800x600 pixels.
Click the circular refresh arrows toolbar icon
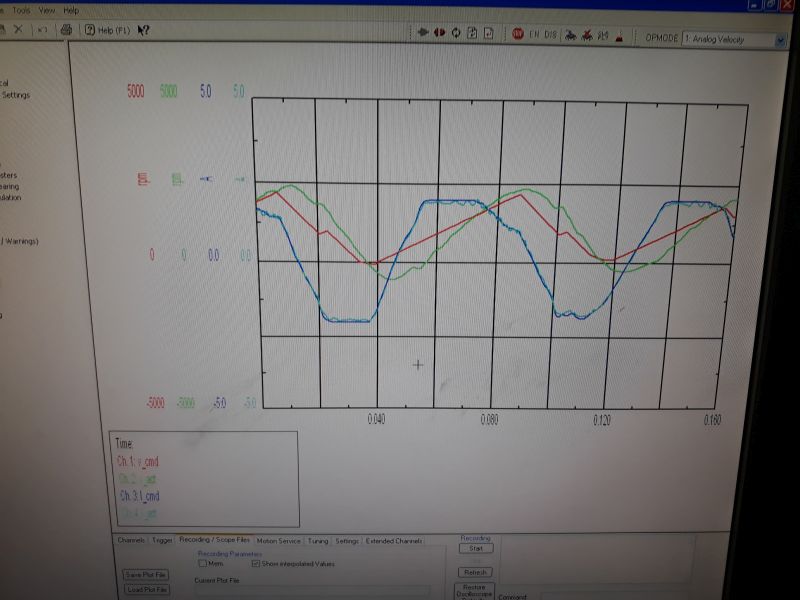pos(456,33)
